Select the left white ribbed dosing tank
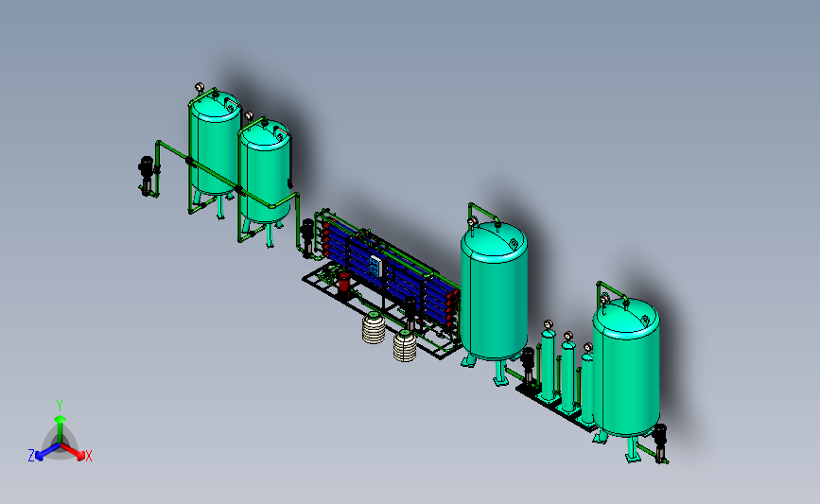820x504 pixels. 374,328
